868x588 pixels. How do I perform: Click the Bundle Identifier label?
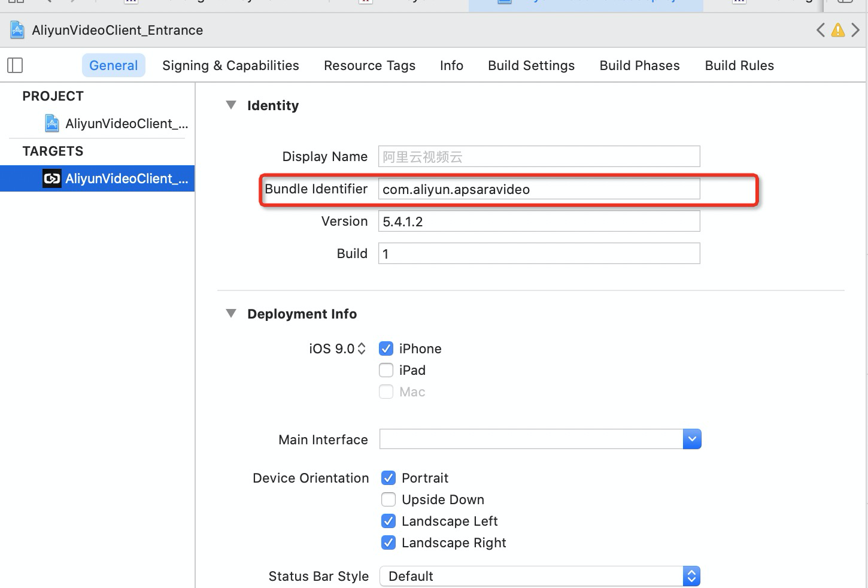(316, 189)
